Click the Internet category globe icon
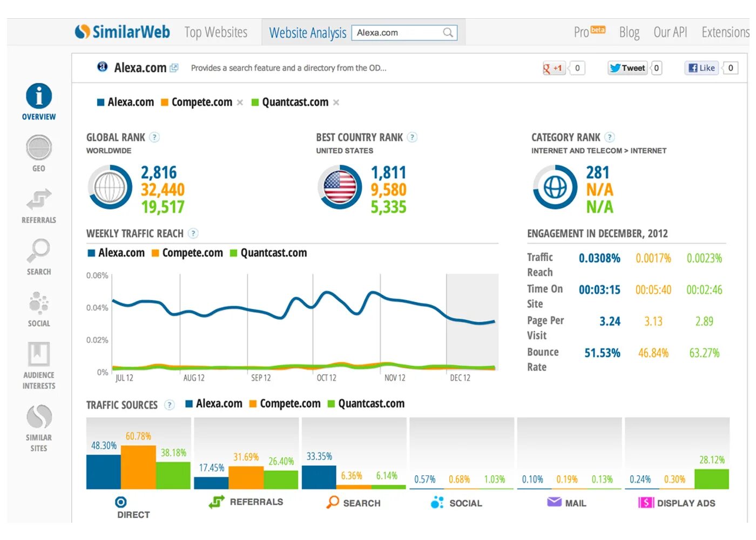756x540 pixels. coord(555,187)
